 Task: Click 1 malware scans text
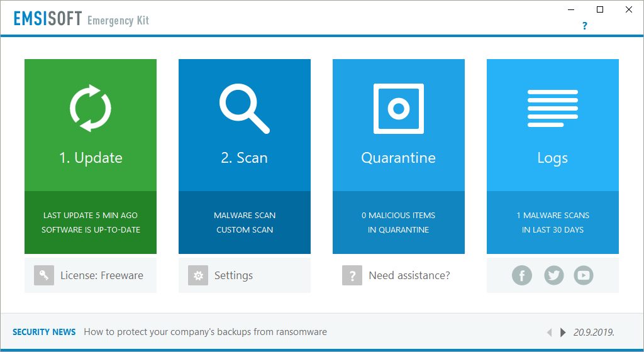553,216
